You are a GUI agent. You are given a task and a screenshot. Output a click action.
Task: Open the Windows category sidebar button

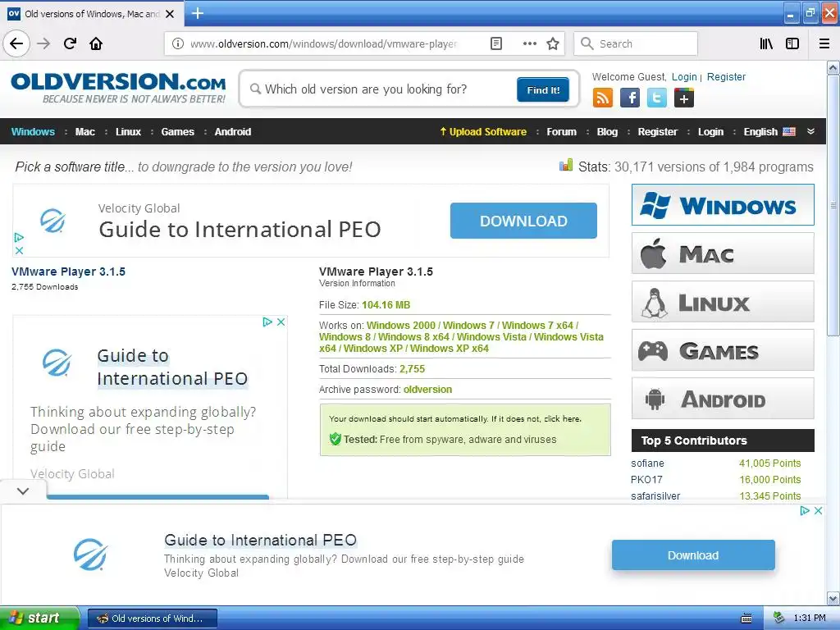pos(723,205)
